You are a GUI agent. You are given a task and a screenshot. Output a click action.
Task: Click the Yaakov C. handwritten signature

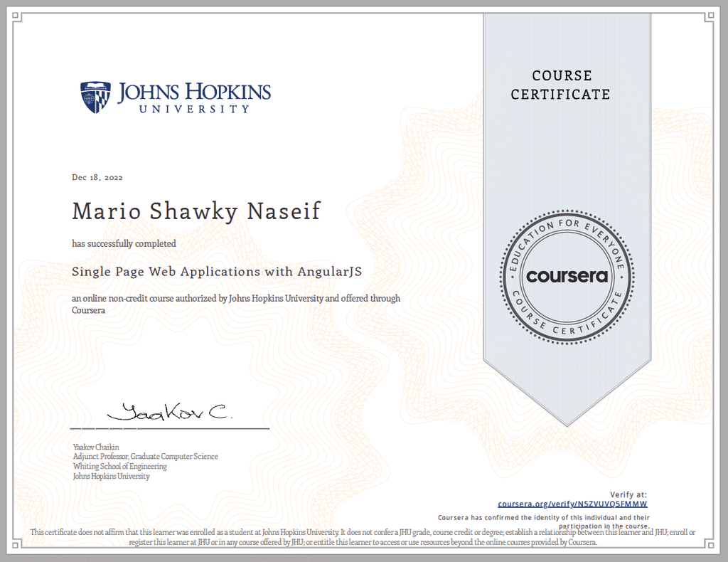(x=169, y=411)
